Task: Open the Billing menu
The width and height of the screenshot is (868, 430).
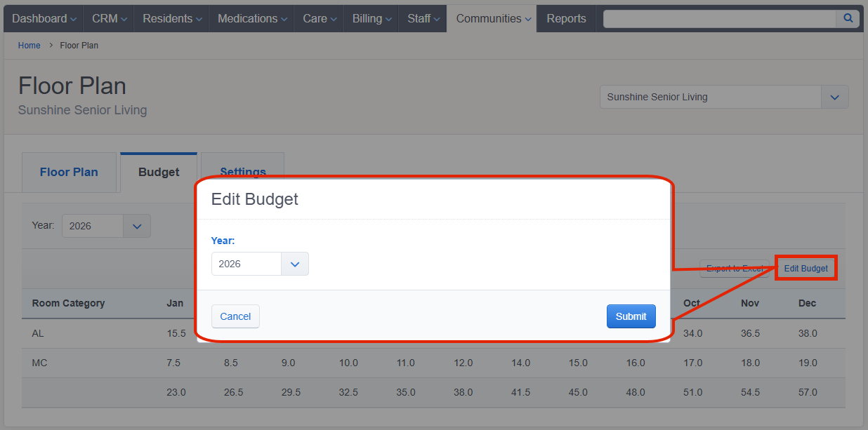Action: 371,19
